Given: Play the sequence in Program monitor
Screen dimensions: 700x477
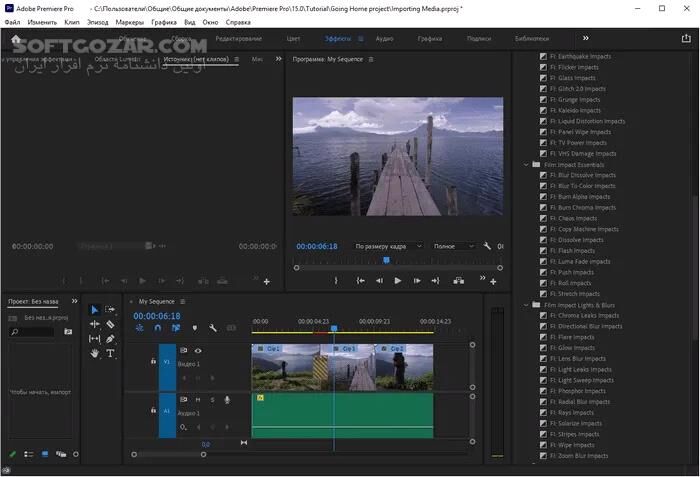Looking at the screenshot, I should click(x=398, y=280).
